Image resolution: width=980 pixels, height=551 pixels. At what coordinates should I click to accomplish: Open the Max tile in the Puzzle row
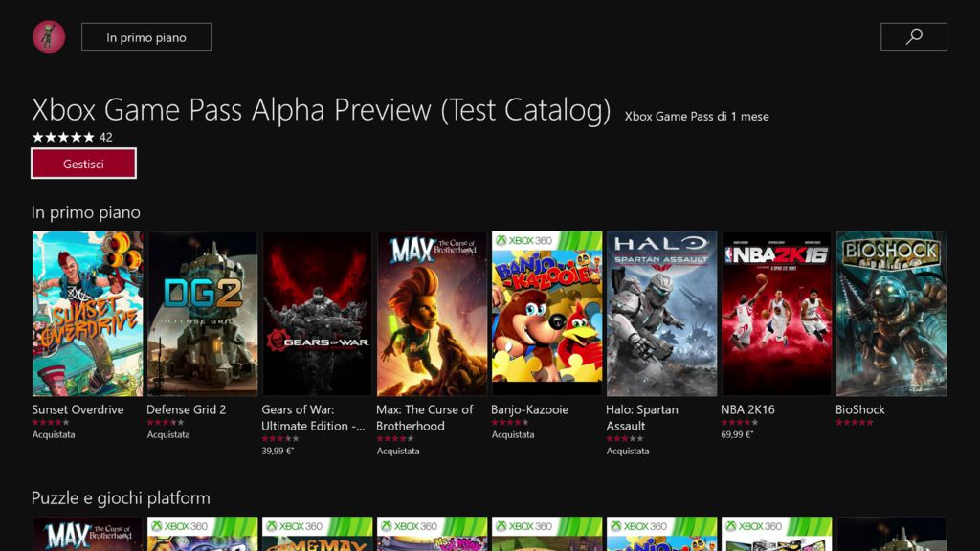click(87, 535)
